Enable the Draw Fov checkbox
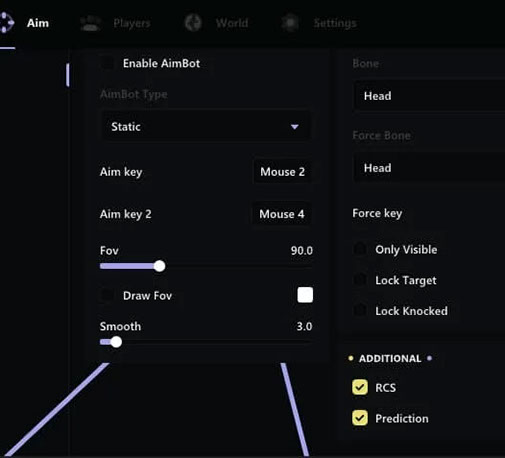The image size is (505, 458). click(x=107, y=295)
